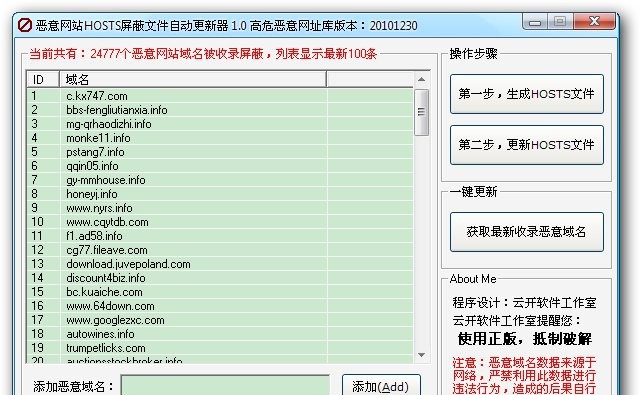Viewport: 640px width, 395px height.
Task: Select row www.cqytdb.com
Action: tap(220, 222)
